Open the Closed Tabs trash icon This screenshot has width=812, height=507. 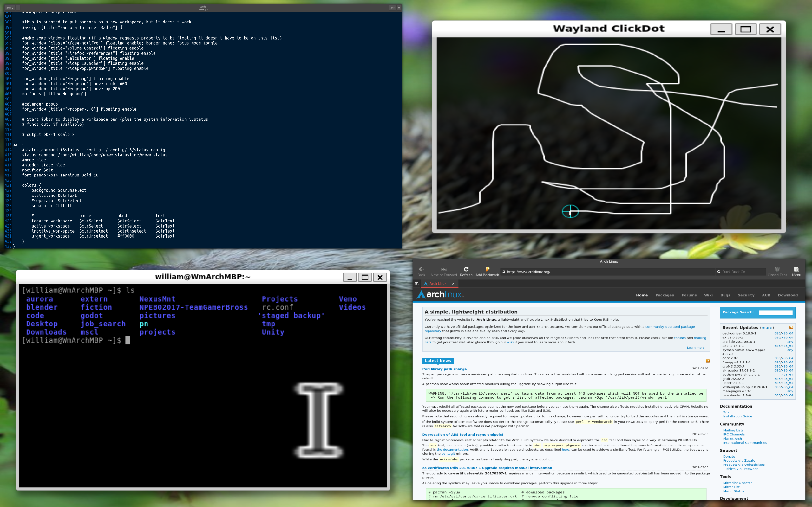click(x=777, y=269)
